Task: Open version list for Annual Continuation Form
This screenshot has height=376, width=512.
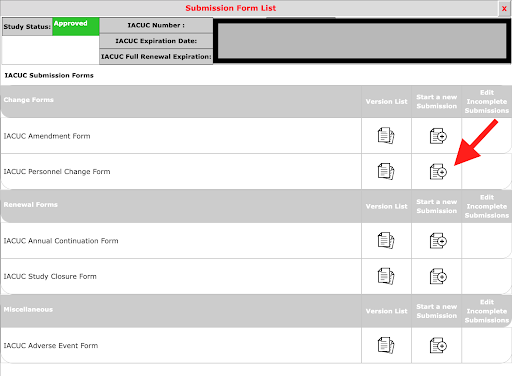Action: [x=386, y=240]
